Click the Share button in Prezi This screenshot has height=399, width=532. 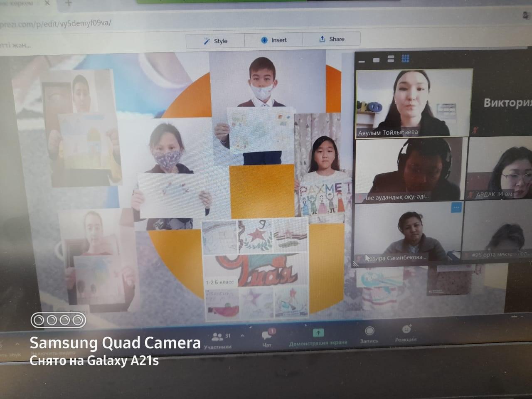332,39
